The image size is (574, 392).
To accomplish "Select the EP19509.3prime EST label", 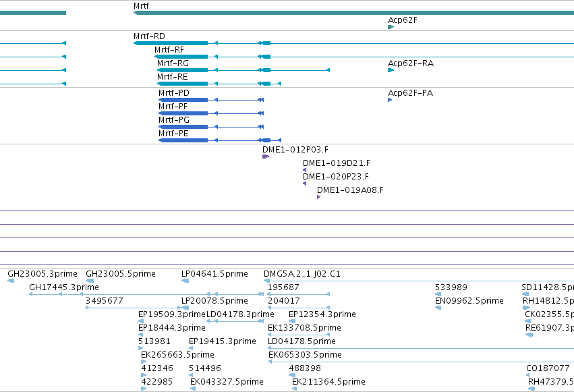I will [x=172, y=314].
